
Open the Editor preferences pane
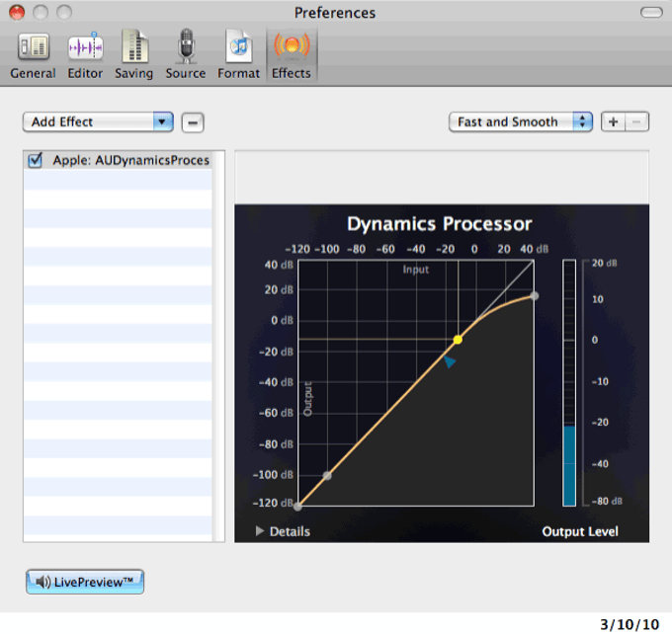tap(85, 55)
